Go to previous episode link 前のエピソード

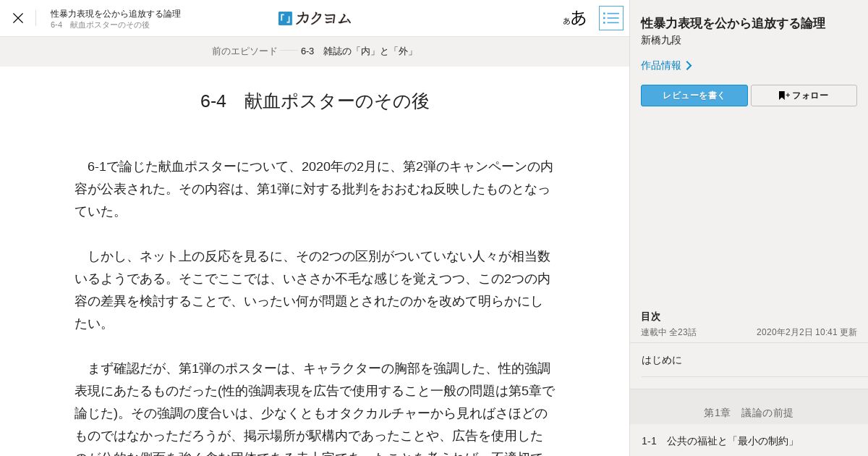click(x=244, y=51)
